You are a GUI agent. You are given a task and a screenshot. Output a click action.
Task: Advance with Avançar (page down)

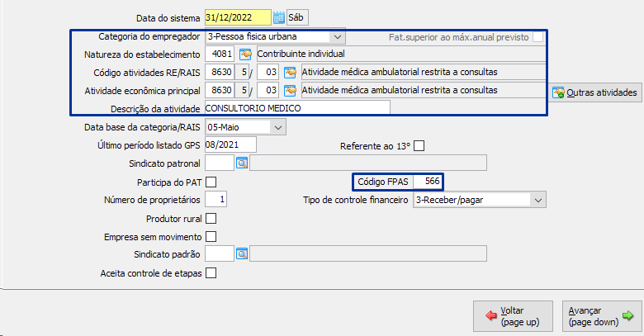[x=602, y=316]
